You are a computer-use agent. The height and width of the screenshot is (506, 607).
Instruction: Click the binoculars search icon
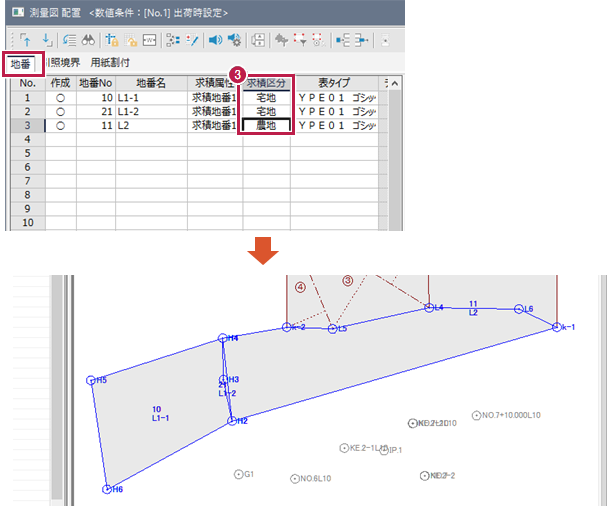[x=87, y=41]
